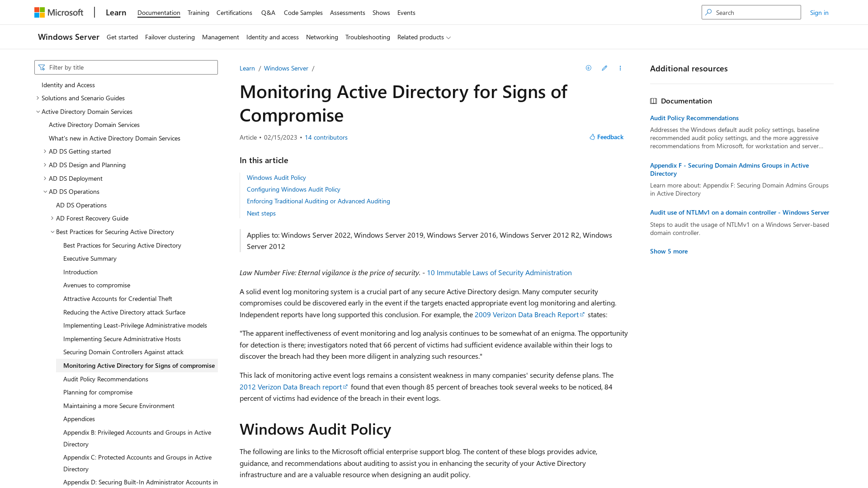The width and height of the screenshot is (868, 488).
Task: Click the edit pencil icon
Action: pyautogui.click(x=604, y=67)
